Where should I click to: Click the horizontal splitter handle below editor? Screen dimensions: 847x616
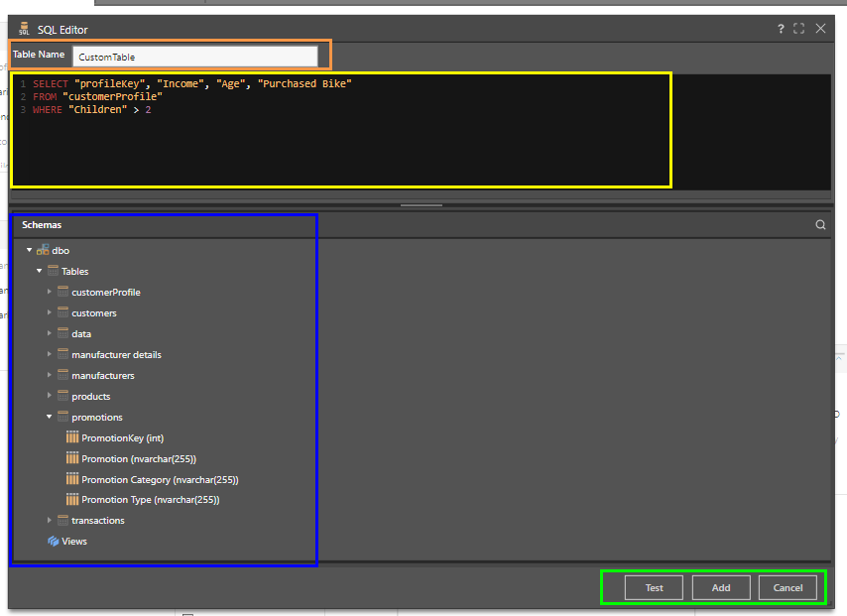point(421,205)
